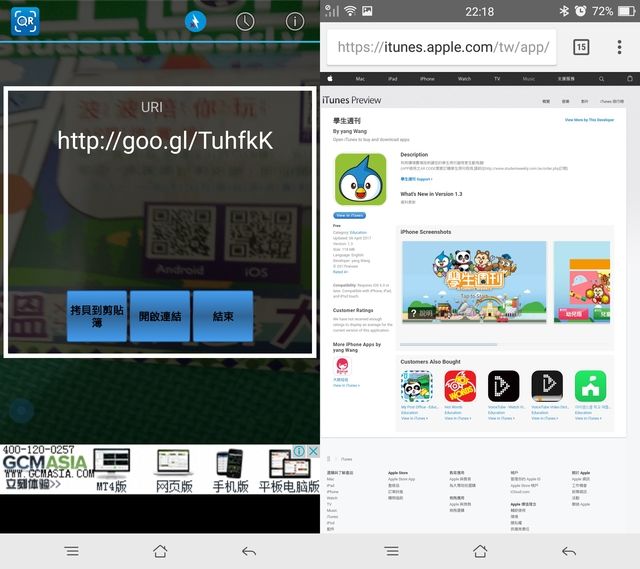Toggle the flashlight lightning icon

tap(195, 21)
